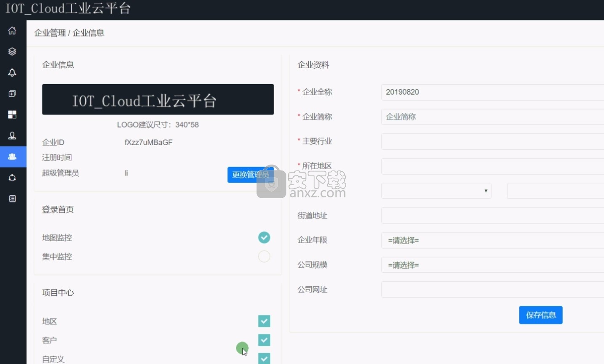Toggle the 自定义 checkbox
This screenshot has height=364, width=604.
264,358
